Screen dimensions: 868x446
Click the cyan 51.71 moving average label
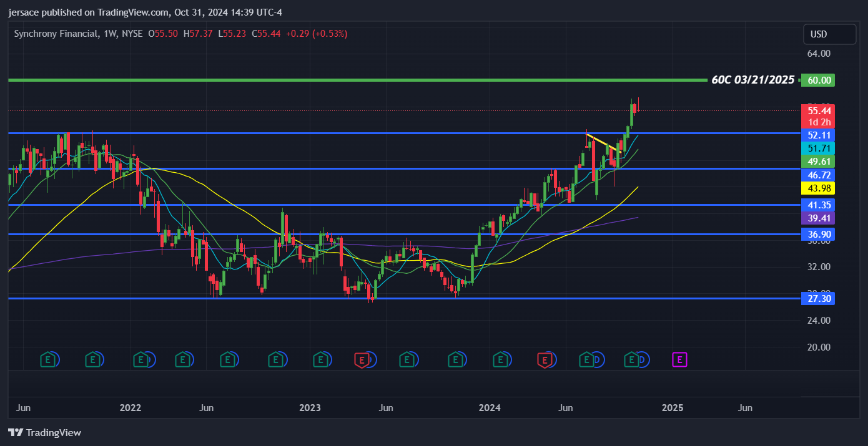[x=819, y=148]
